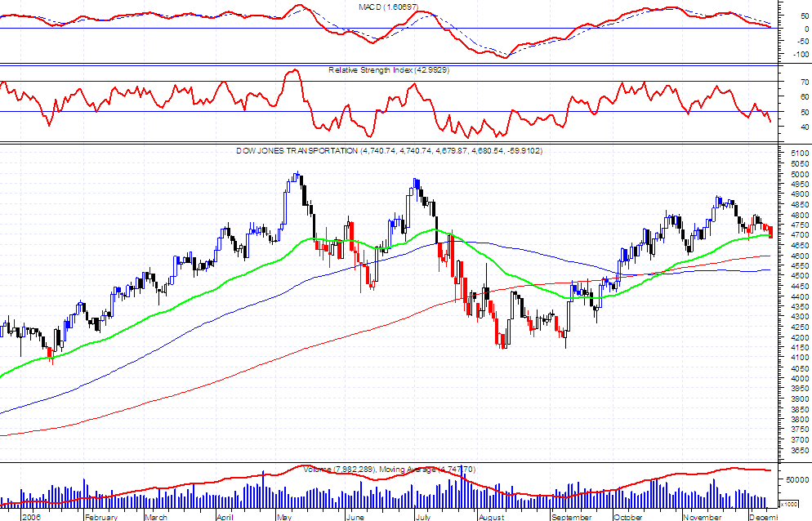
Task: Select the 4600 value on the price axis
Action: tap(800, 256)
